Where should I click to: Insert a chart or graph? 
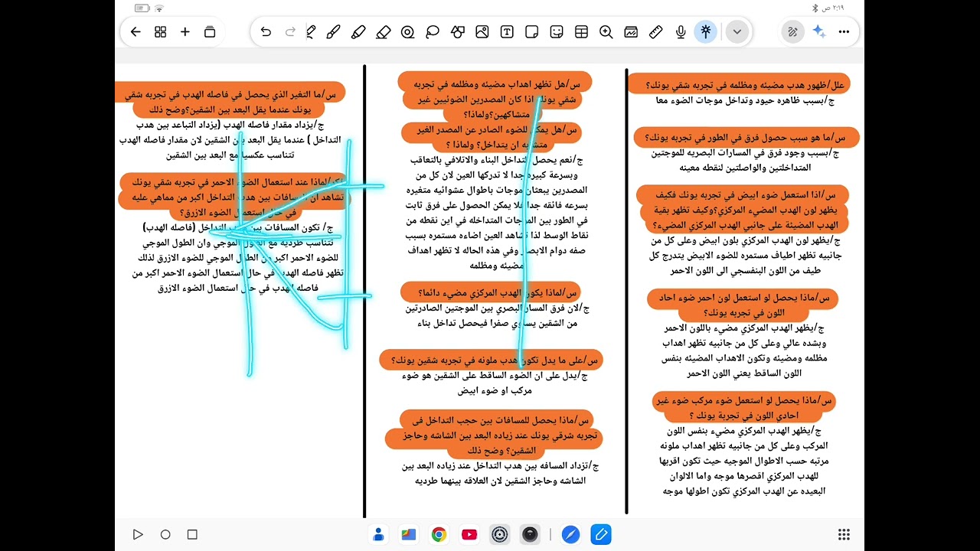[631, 32]
